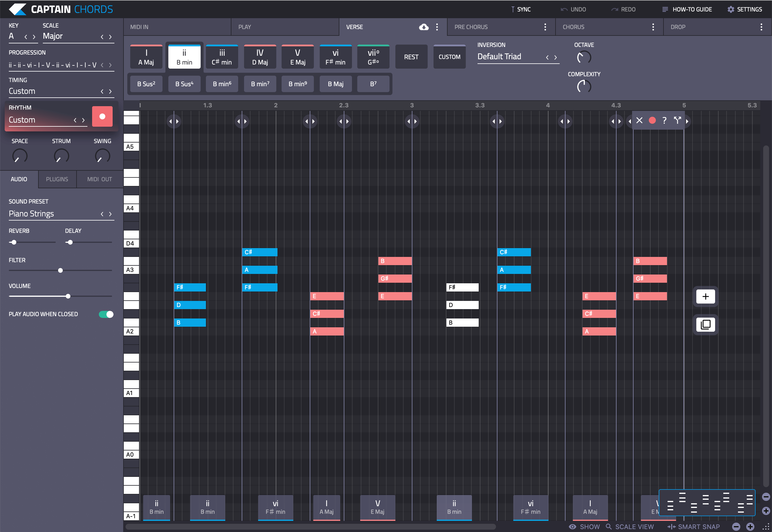Click the add new chord block icon
Image resolution: width=772 pixels, height=532 pixels.
[705, 296]
